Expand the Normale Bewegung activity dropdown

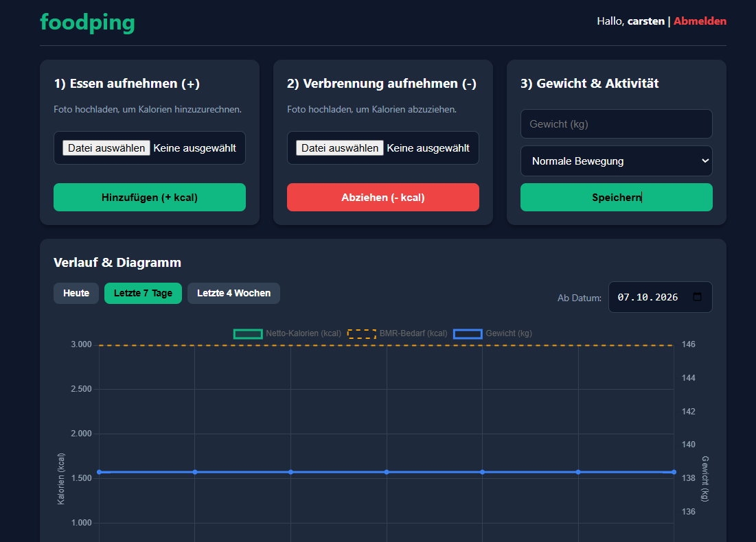coord(616,161)
